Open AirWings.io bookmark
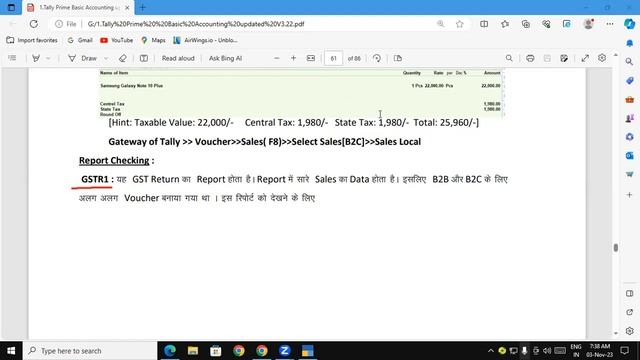 (205, 40)
